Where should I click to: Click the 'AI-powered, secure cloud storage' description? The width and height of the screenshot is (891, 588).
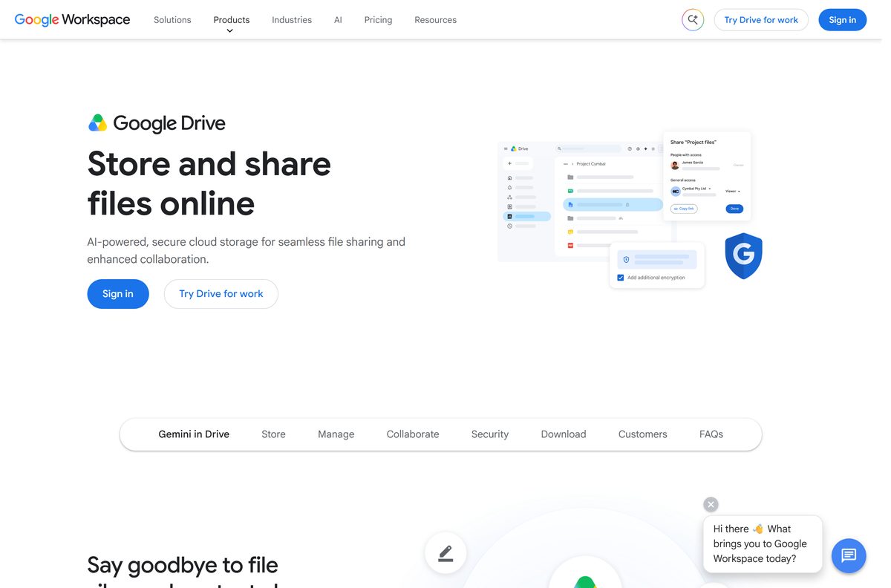247,251
